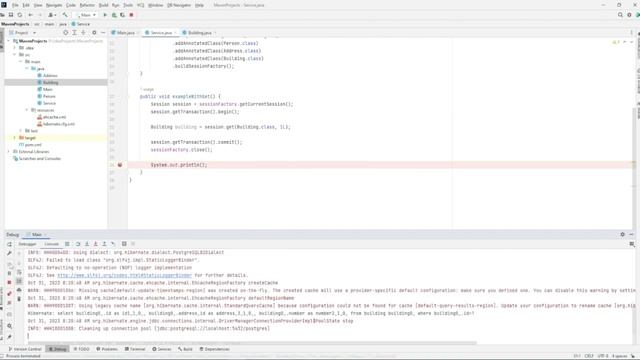Step into in the debugger toolbar
This screenshot has height=360, width=640.
coord(87,244)
